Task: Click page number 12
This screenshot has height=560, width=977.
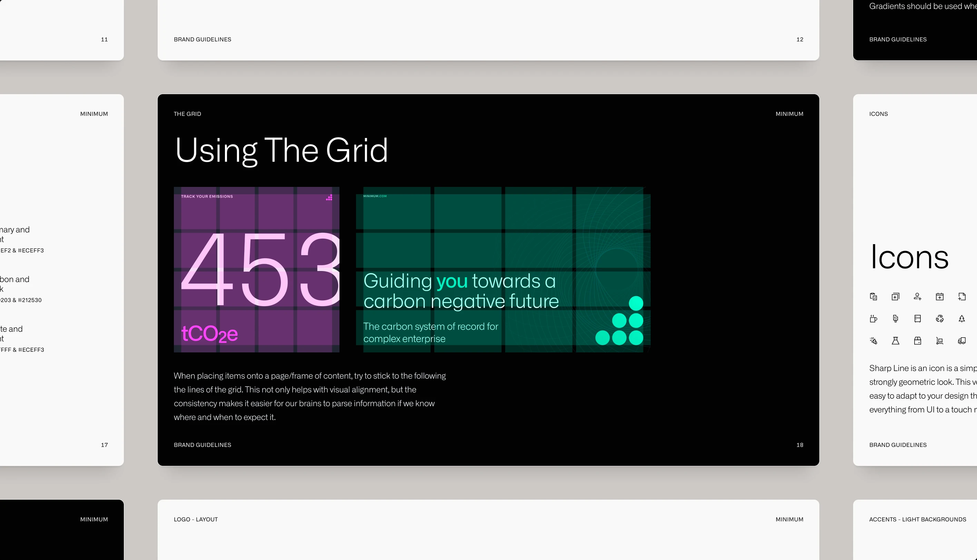Action: point(800,39)
